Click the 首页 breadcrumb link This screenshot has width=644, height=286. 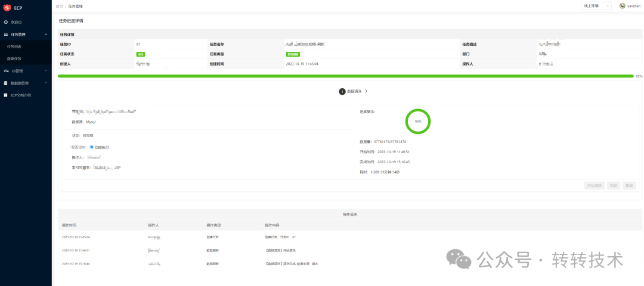59,6
